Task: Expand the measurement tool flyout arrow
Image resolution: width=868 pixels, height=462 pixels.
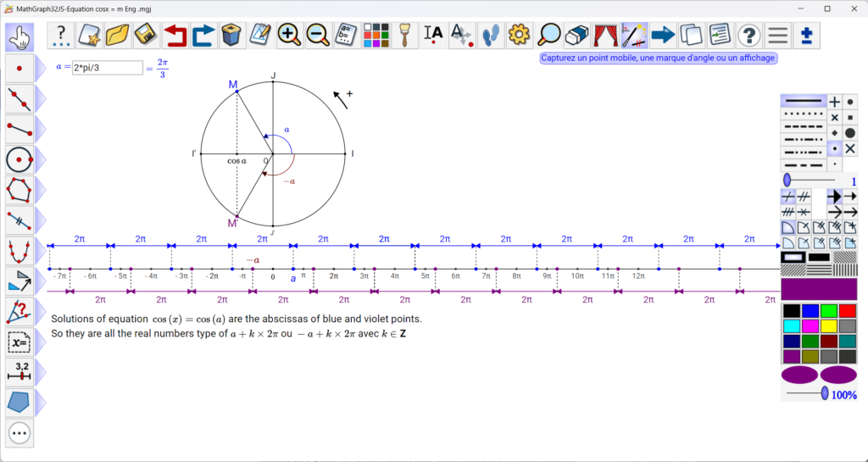Action: pyautogui.click(x=40, y=372)
